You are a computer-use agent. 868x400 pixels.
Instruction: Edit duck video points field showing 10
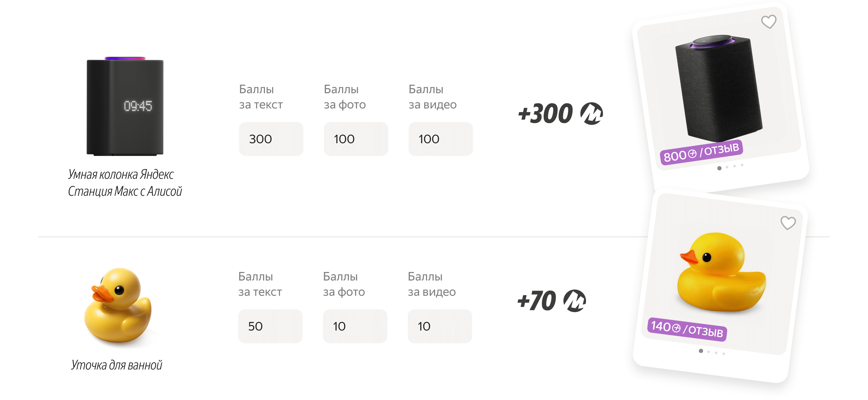coord(440,326)
